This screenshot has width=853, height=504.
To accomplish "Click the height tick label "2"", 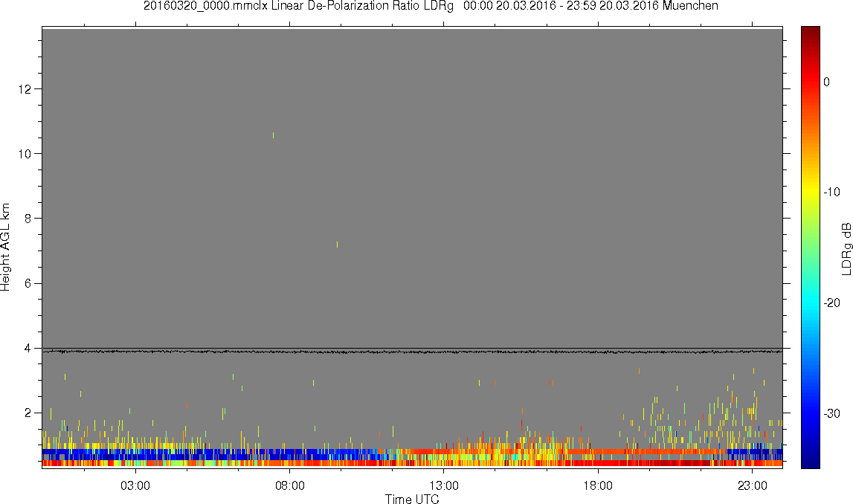I will coord(28,413).
